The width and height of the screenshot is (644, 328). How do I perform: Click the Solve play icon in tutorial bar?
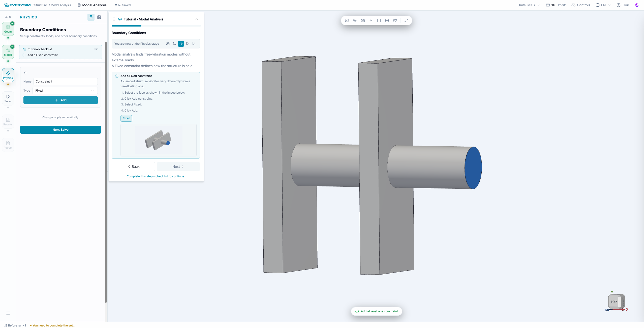[188, 44]
